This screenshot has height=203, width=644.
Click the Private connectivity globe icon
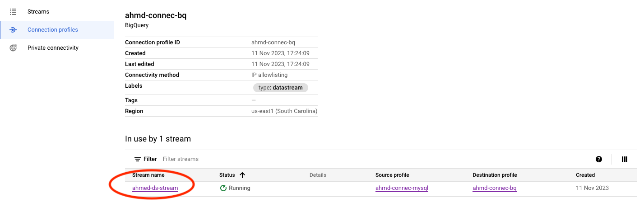[13, 48]
